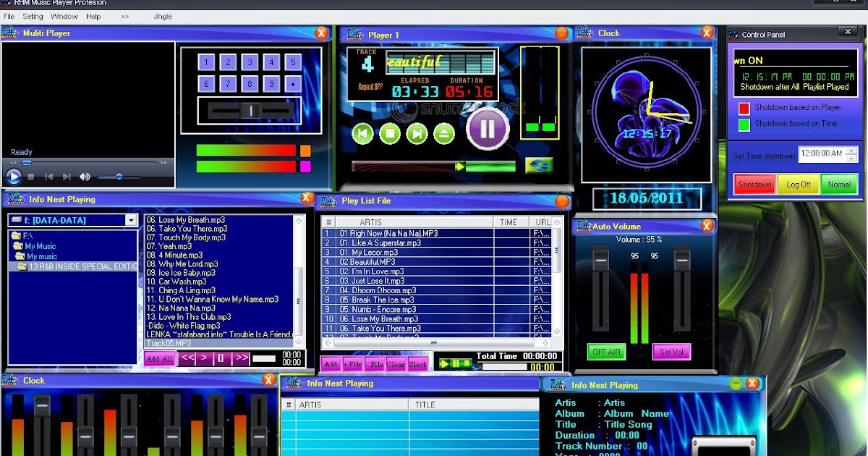The width and height of the screenshot is (868, 456).
Task: Click the file list vertical scrollbar
Action: point(299,282)
